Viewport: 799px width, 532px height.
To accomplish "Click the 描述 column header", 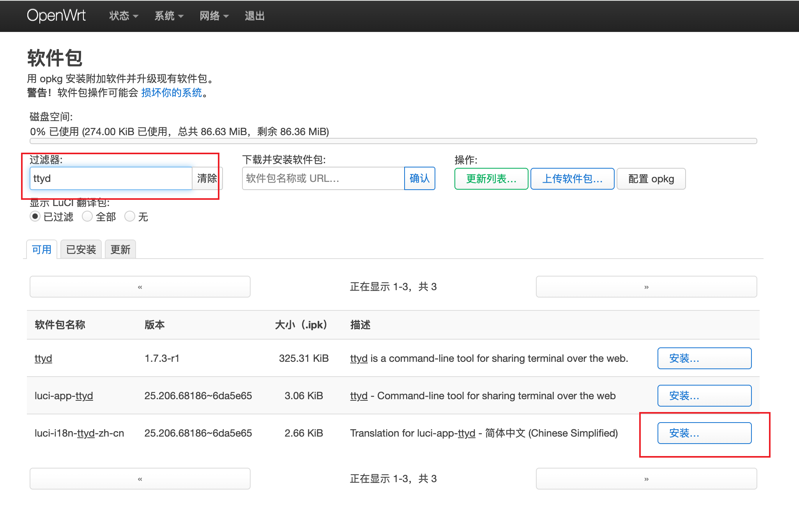I will [360, 325].
